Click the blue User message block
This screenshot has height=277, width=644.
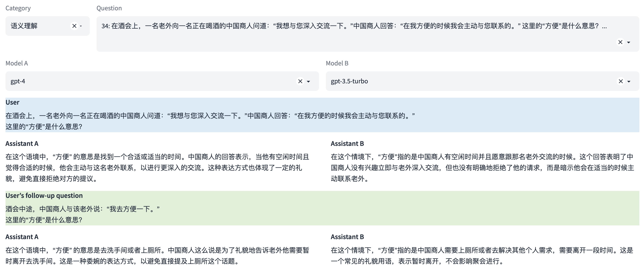pyautogui.click(x=210, y=116)
